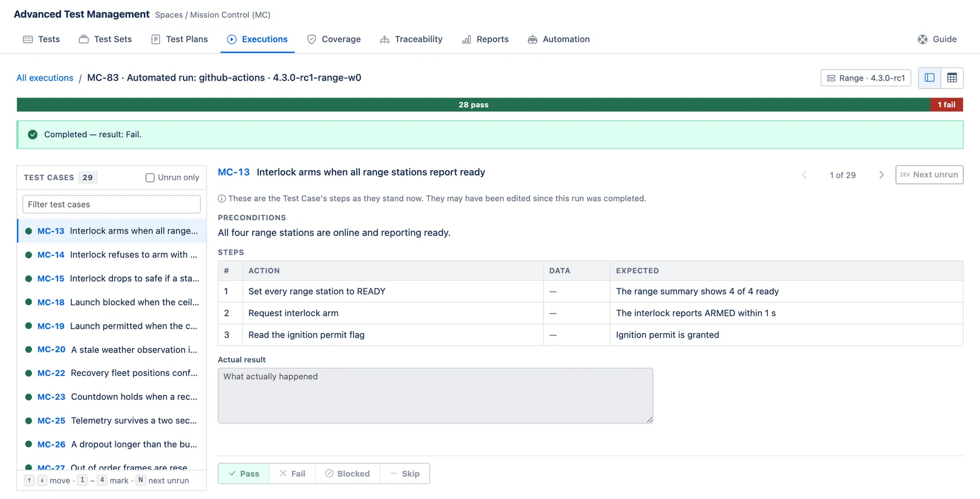Image resolution: width=980 pixels, height=499 pixels.
Task: Select MC-19 Launch permitted test case
Action: point(112,326)
